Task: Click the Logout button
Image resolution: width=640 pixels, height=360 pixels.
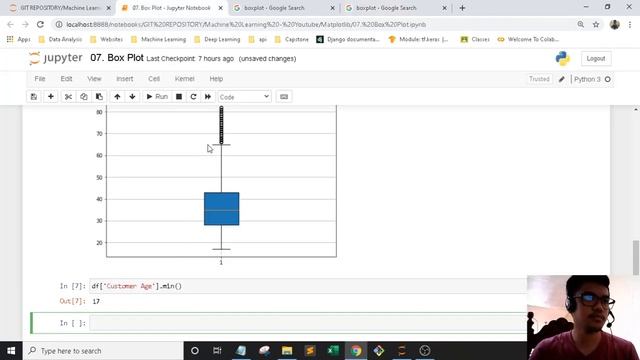Action: point(596,59)
